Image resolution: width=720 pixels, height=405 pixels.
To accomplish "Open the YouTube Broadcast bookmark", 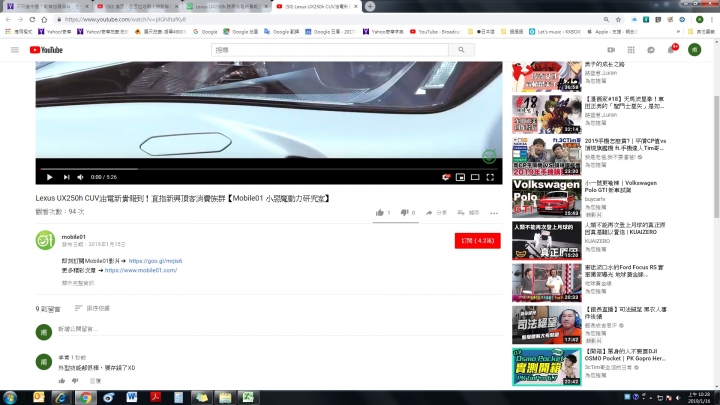I will pyautogui.click(x=435, y=32).
